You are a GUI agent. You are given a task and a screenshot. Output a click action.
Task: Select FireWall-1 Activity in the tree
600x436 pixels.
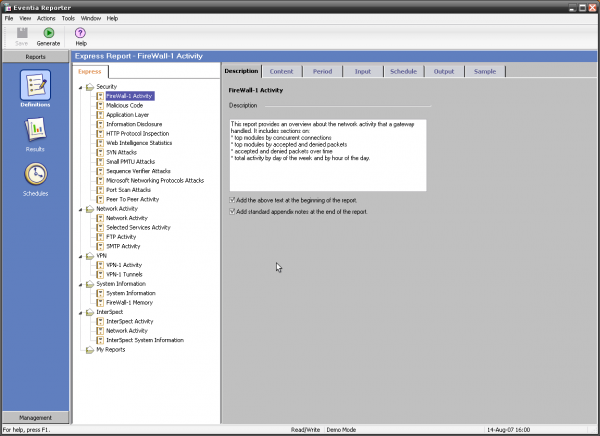(130, 96)
